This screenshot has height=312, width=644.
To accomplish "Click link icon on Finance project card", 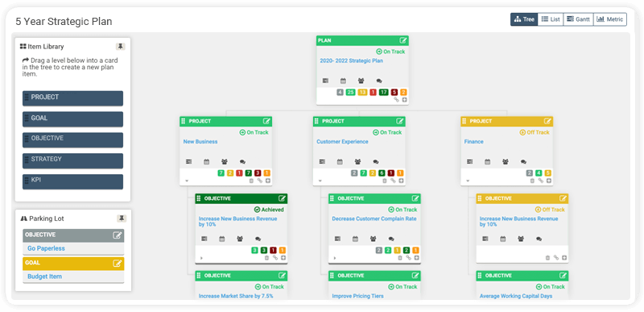I will click(x=540, y=181).
